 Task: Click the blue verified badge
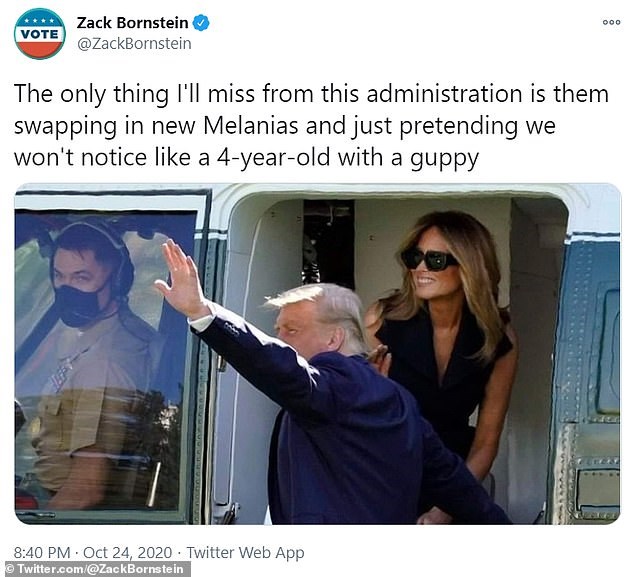coord(201,23)
